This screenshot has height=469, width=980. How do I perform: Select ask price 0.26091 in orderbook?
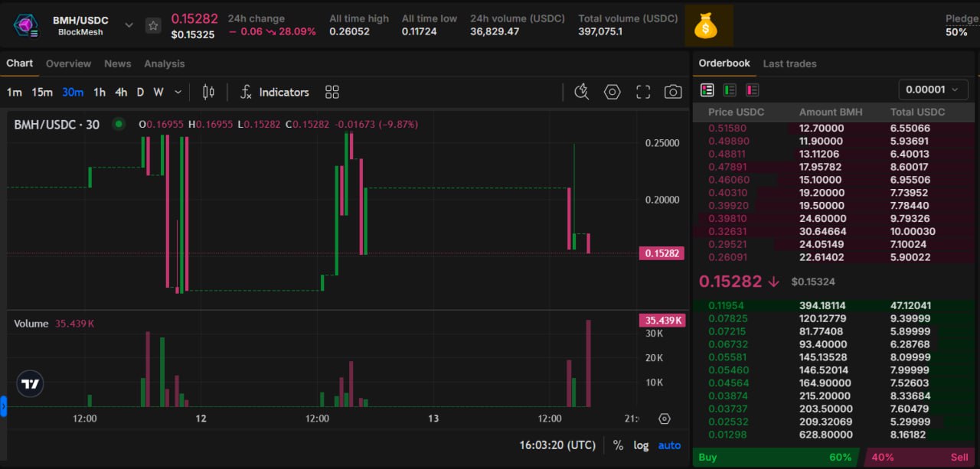click(x=727, y=257)
